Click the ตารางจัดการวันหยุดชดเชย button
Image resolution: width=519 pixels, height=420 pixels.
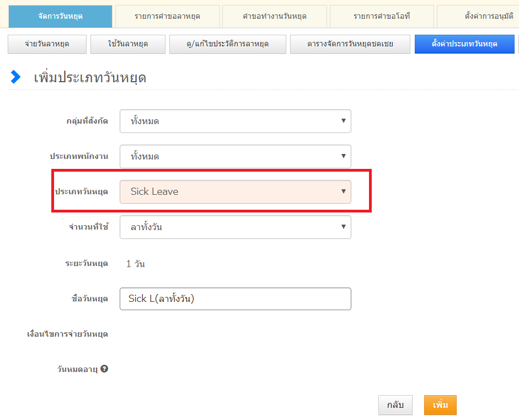[x=350, y=44]
